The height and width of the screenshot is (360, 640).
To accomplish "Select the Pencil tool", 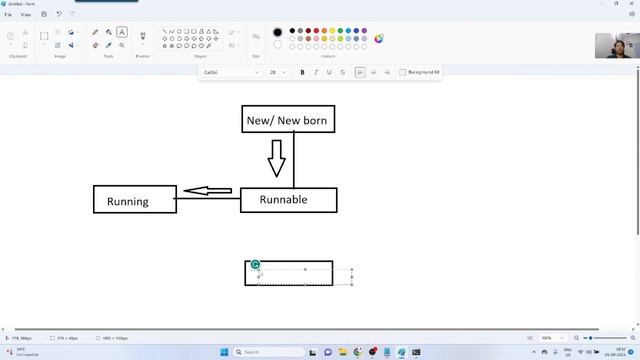I will (x=95, y=32).
